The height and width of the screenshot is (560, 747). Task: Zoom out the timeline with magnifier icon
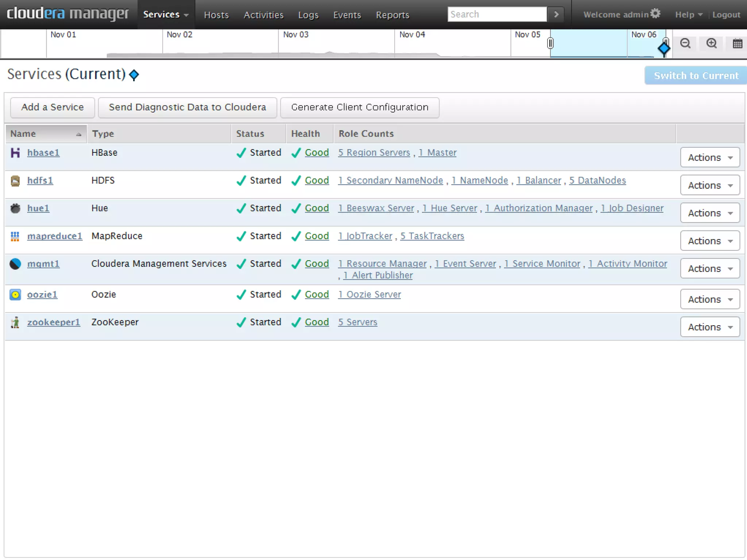[x=685, y=43]
